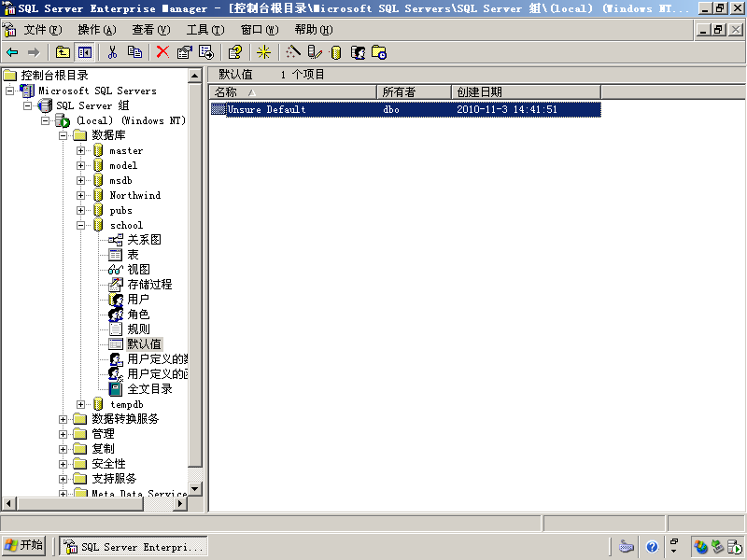Click the Cut scissors toolbar icon

(112, 52)
